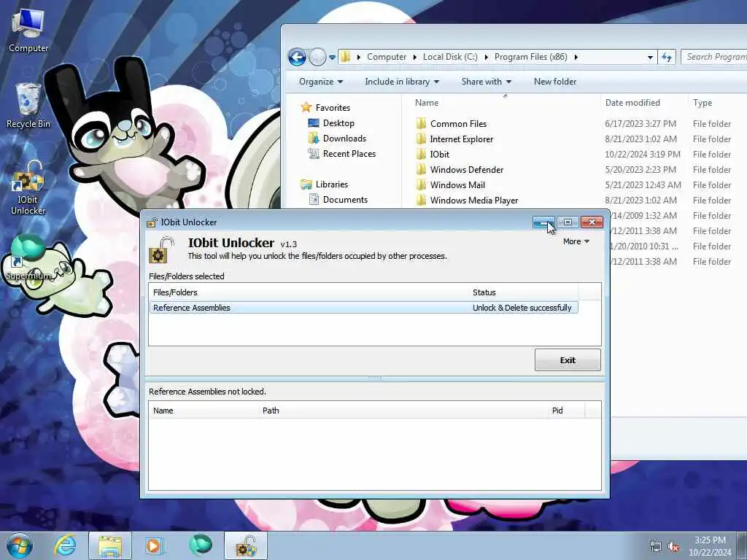Click the muted volume tray icon

click(673, 547)
